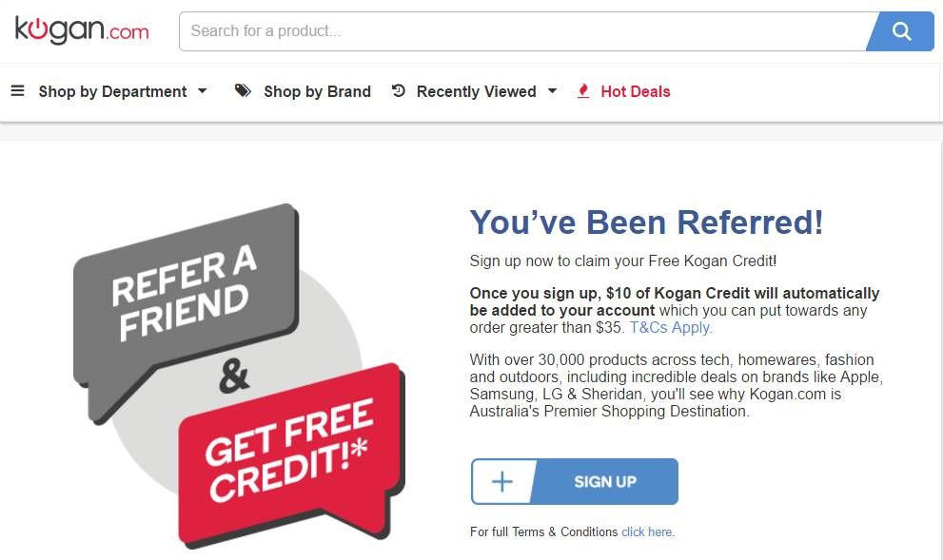Open the Shop by Department menu label
Image resolution: width=943 pixels, height=560 pixels.
click(112, 91)
